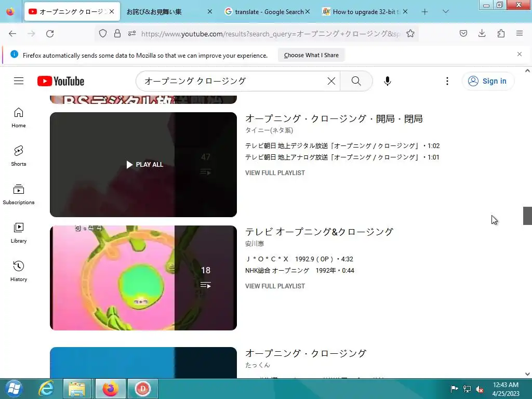Click Choose What I Share button
Image resolution: width=532 pixels, height=399 pixels.
(311, 55)
